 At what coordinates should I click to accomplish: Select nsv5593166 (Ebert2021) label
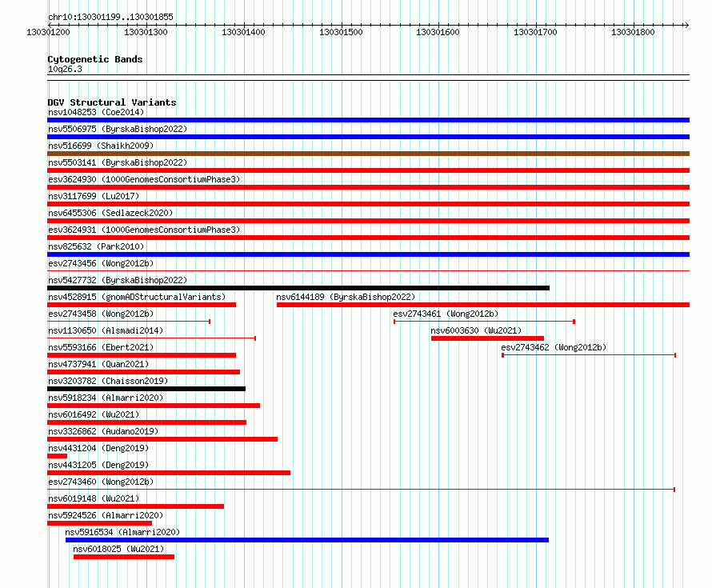(x=101, y=347)
